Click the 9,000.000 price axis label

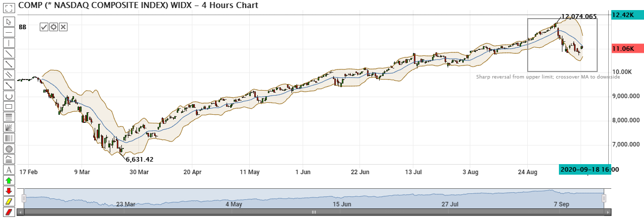(x=626, y=96)
